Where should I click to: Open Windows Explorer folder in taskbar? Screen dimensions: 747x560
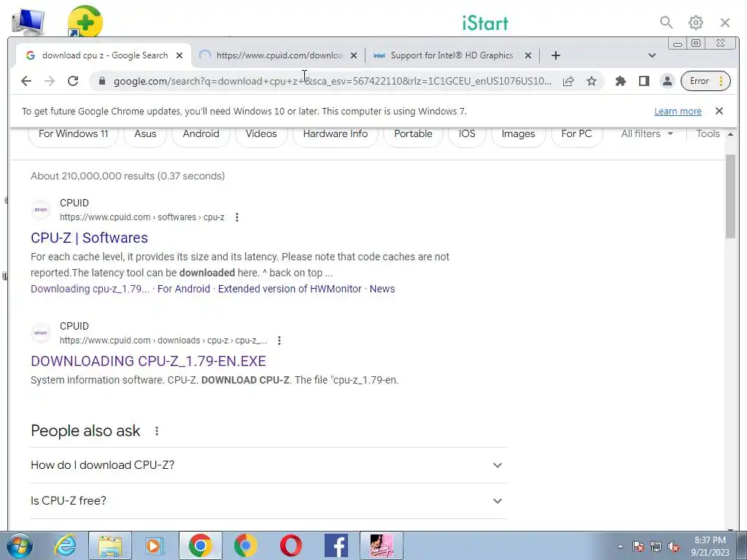(110, 545)
